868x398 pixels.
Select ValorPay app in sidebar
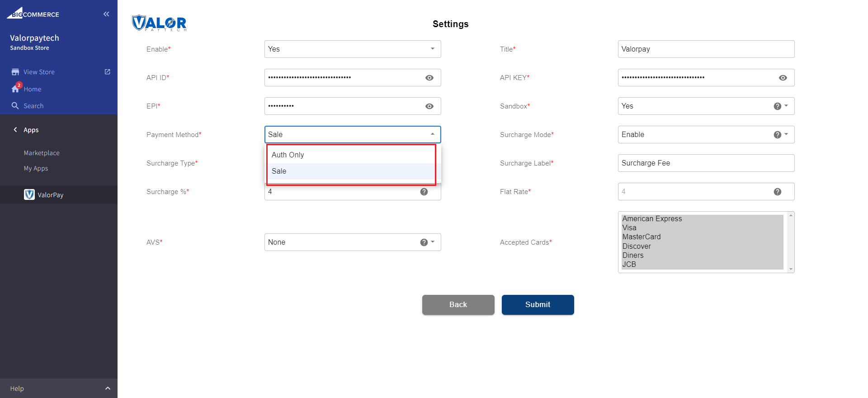click(x=59, y=194)
